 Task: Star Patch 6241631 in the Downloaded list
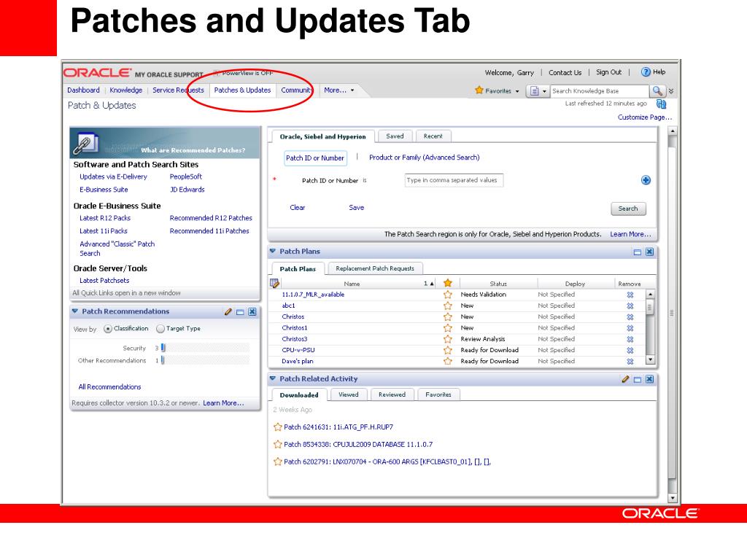click(278, 427)
